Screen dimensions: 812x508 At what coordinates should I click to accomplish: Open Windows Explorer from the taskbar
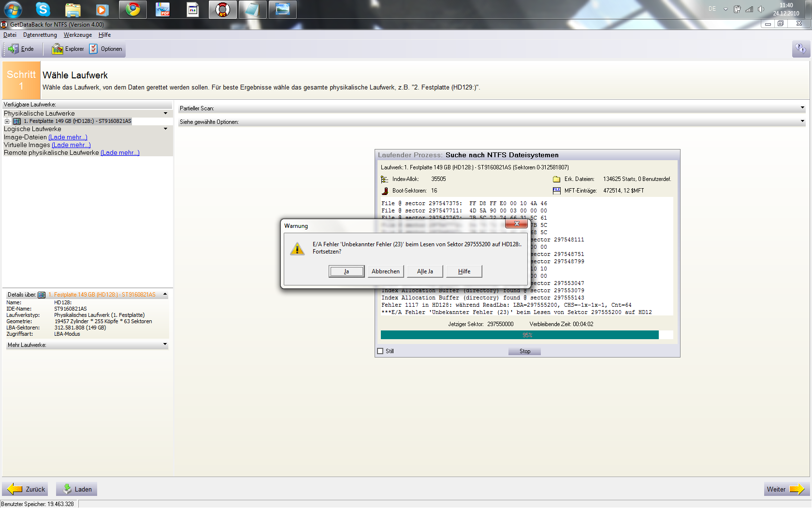pyautogui.click(x=73, y=10)
